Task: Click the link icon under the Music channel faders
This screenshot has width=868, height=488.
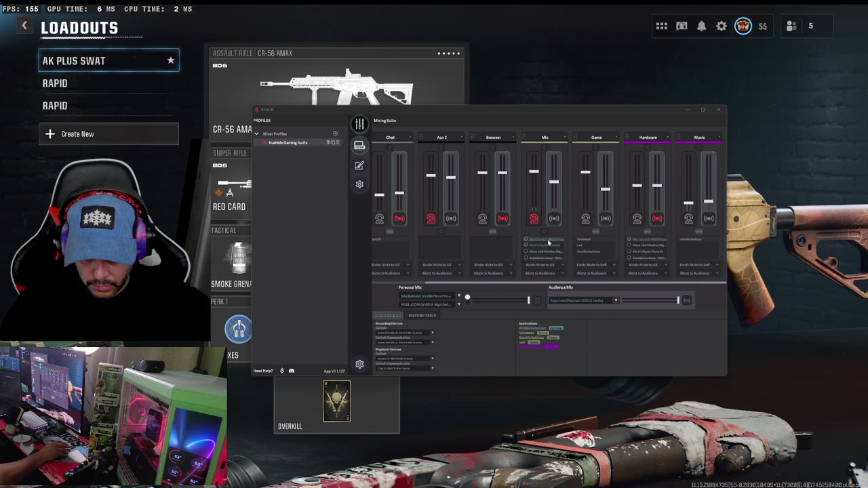Action: coord(698,231)
